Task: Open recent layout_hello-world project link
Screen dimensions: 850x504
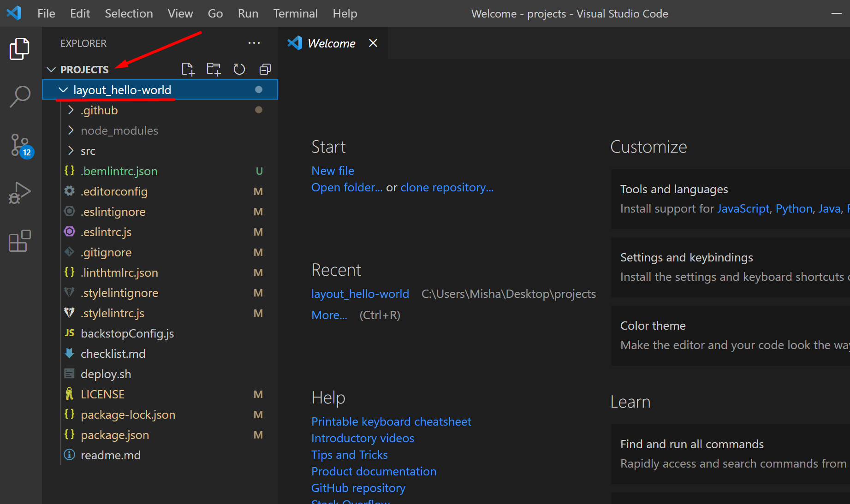Action: click(x=360, y=294)
